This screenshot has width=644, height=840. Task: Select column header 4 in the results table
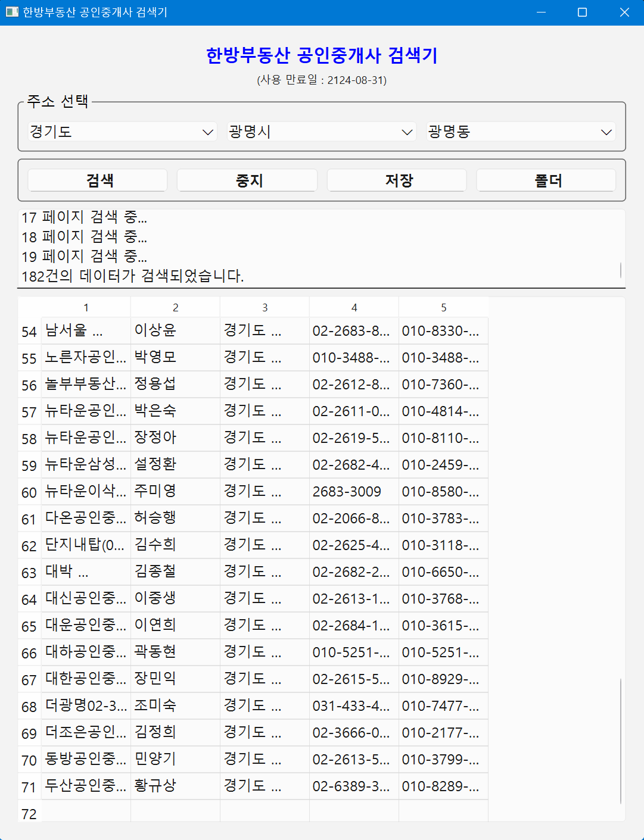354,307
